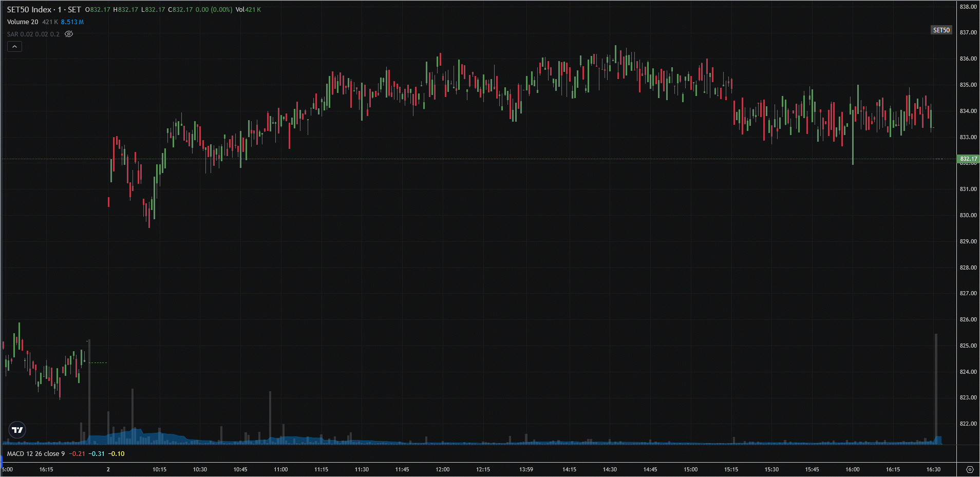Click the SET50 label on price scale
This screenshot has width=980, height=477.
click(x=941, y=30)
